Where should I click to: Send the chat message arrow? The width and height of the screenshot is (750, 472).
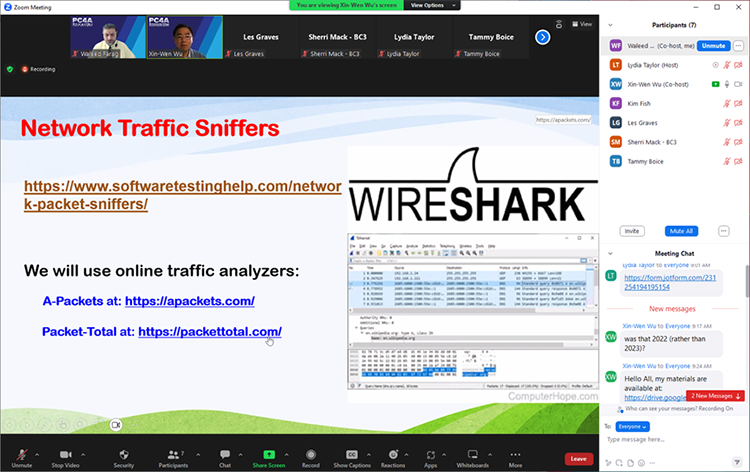[737, 462]
